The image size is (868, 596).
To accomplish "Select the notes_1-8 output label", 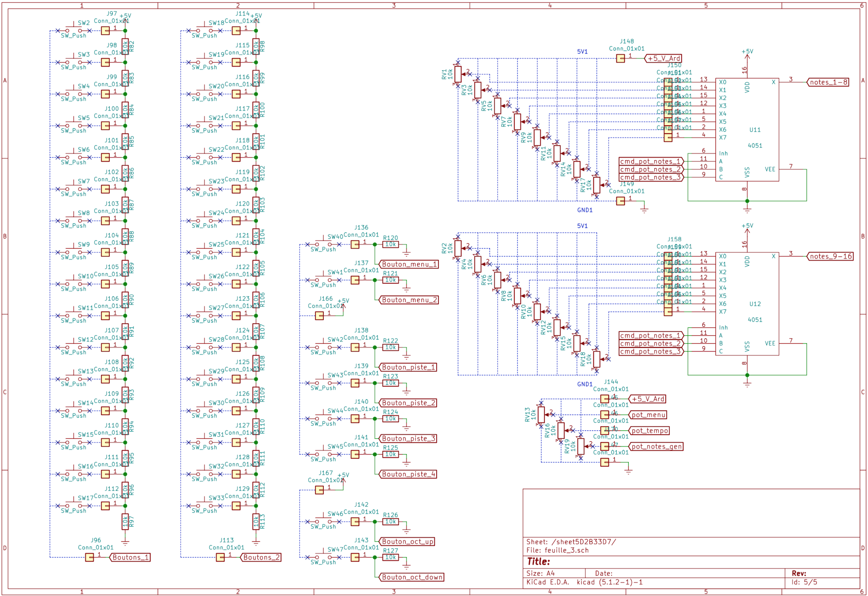I will pos(828,82).
